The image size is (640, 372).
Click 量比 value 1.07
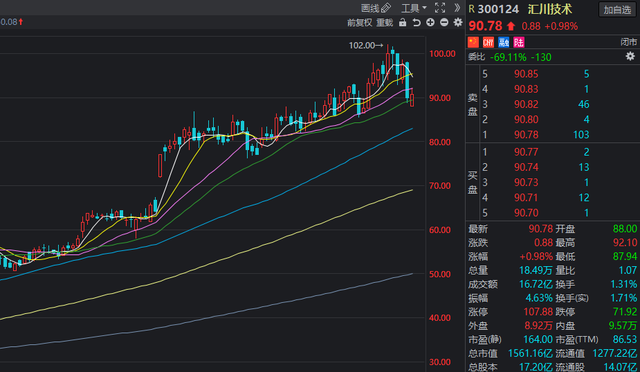click(x=627, y=270)
